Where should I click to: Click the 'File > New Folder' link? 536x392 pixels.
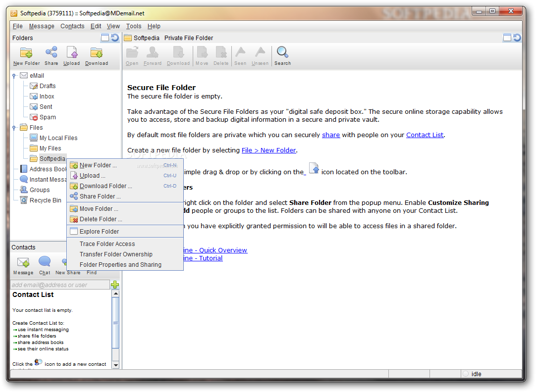pos(268,150)
